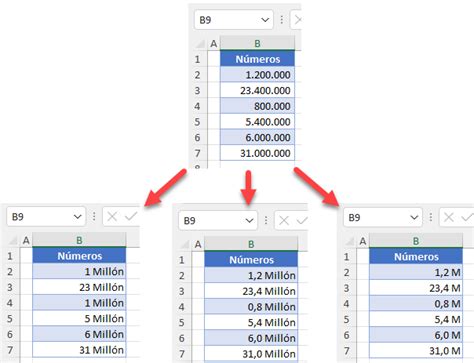This screenshot has width=474, height=363.
Task: Click cell with 23 Millón
Action: click(x=79, y=287)
